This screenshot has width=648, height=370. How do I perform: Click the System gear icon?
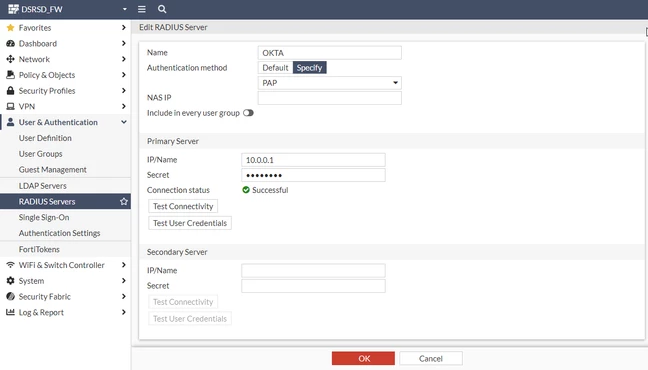(x=10, y=281)
